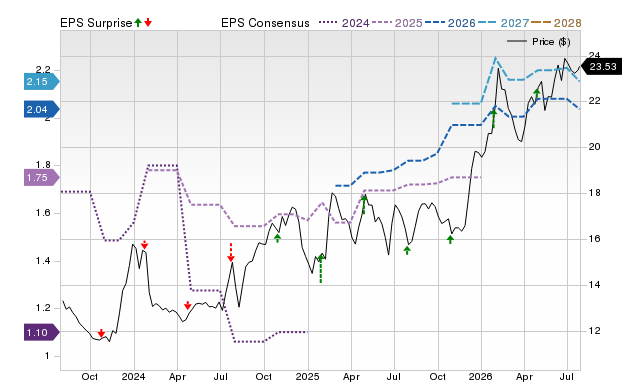The width and height of the screenshot is (640, 382).
Task: Click the 1.75 consensus value tag
Action: click(x=41, y=178)
